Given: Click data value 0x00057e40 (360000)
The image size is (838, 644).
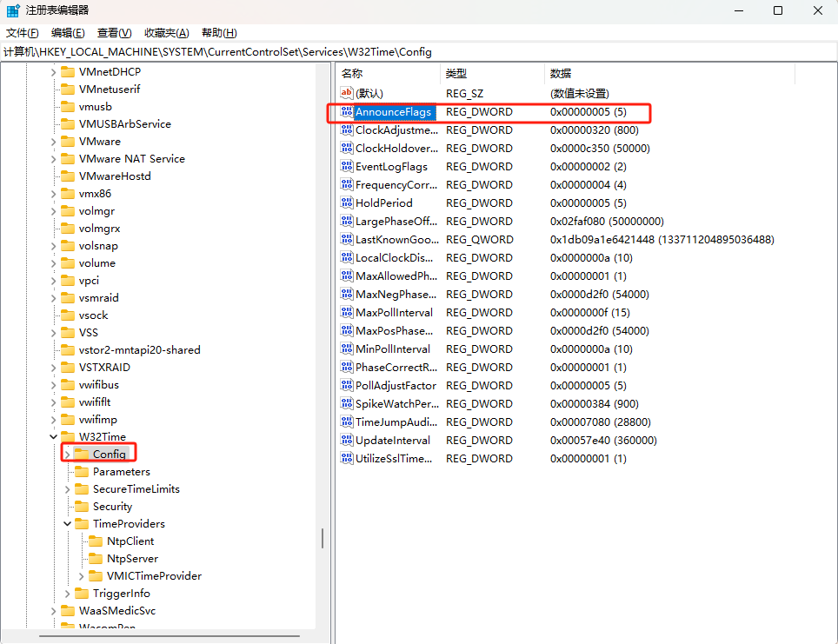Looking at the screenshot, I should (603, 441).
